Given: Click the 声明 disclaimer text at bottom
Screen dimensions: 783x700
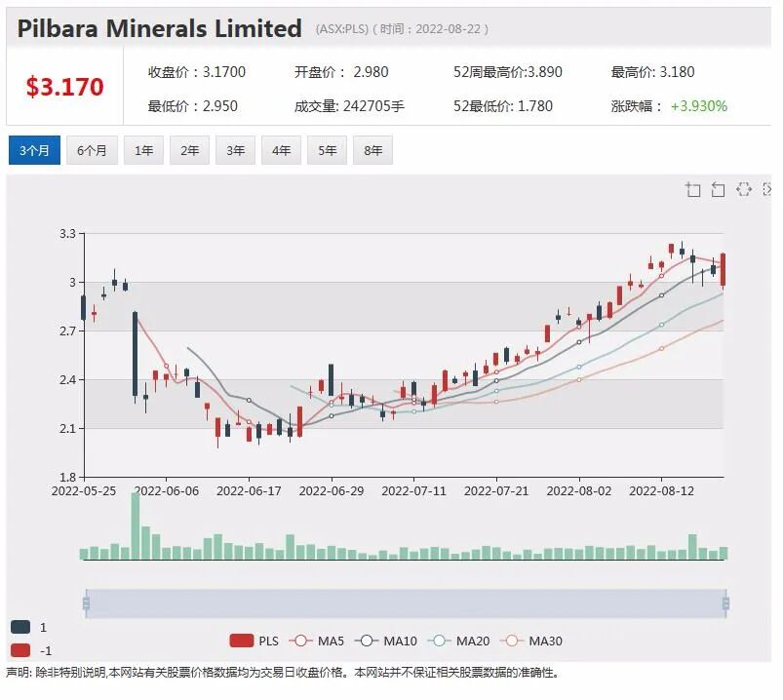Looking at the screenshot, I should pos(282,673).
